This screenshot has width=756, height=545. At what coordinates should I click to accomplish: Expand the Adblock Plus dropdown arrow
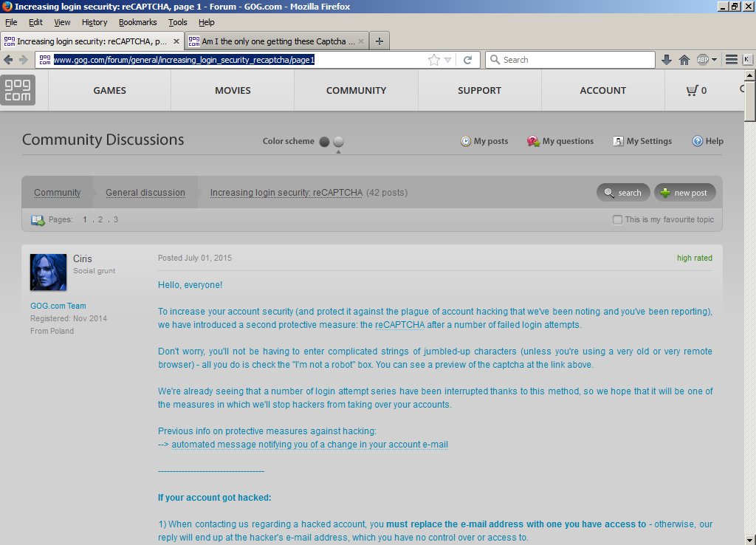(714, 60)
